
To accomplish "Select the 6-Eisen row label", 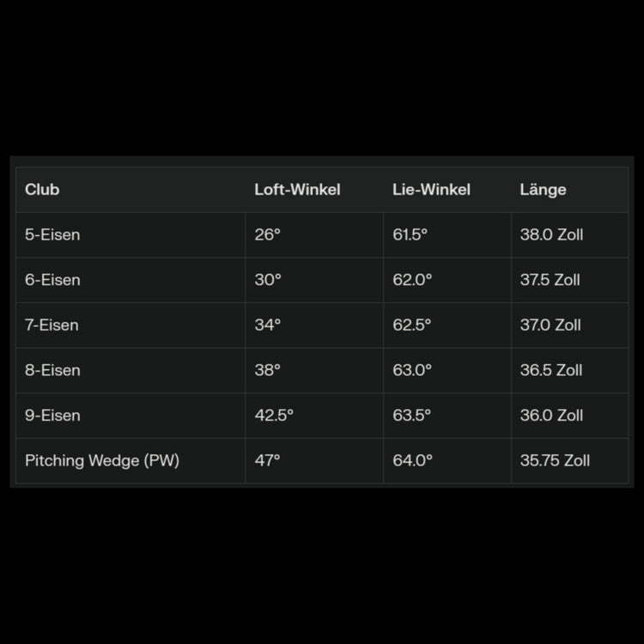I will click(x=52, y=280).
